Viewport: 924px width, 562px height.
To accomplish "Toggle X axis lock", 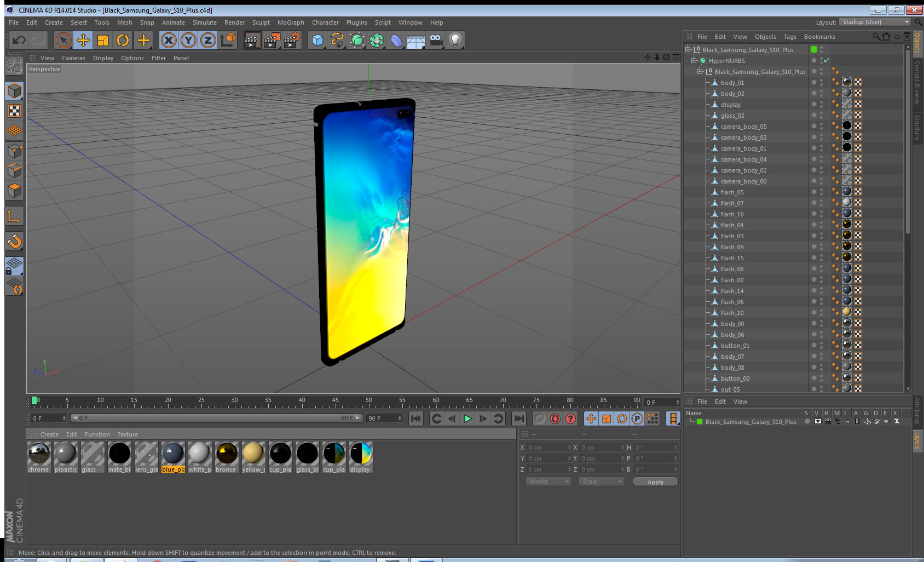I will click(x=169, y=40).
